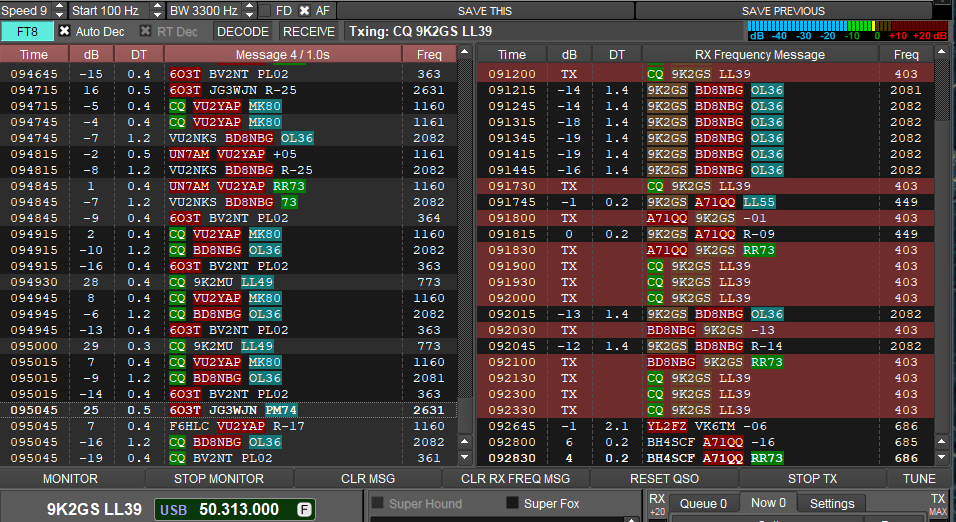
Task: Click the USB 50.313.000 frequency display
Action: click(x=235, y=509)
